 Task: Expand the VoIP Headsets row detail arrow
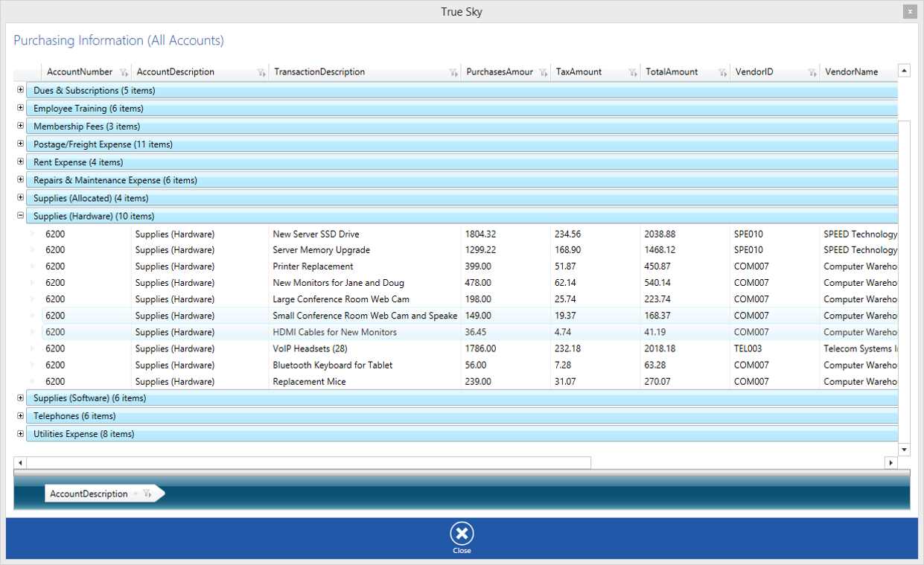[32, 348]
